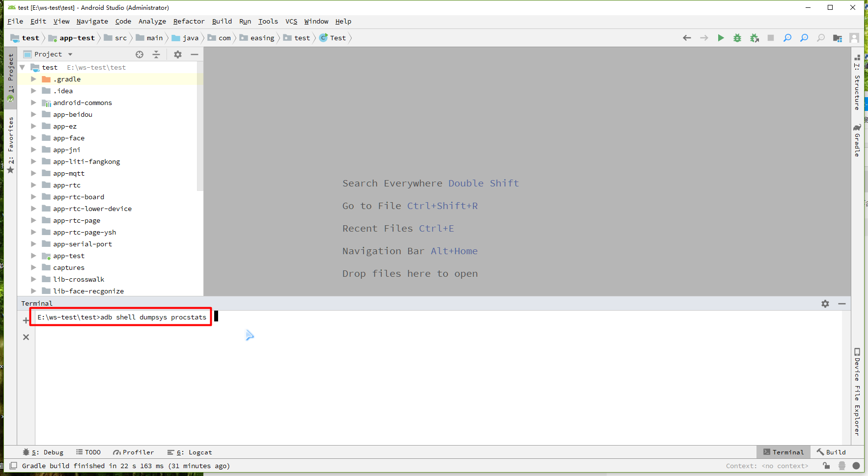
Task: Switch to the Logcat tab
Action: (190, 452)
